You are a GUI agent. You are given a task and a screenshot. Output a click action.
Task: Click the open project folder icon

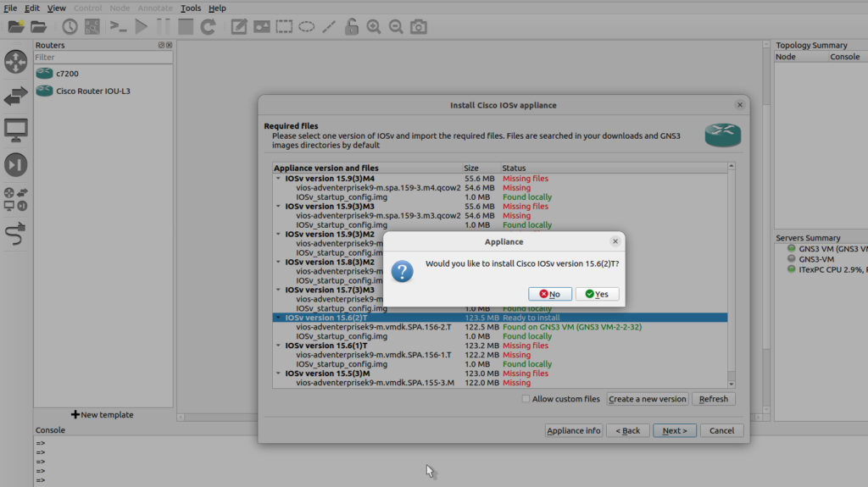pyautogui.click(x=38, y=27)
